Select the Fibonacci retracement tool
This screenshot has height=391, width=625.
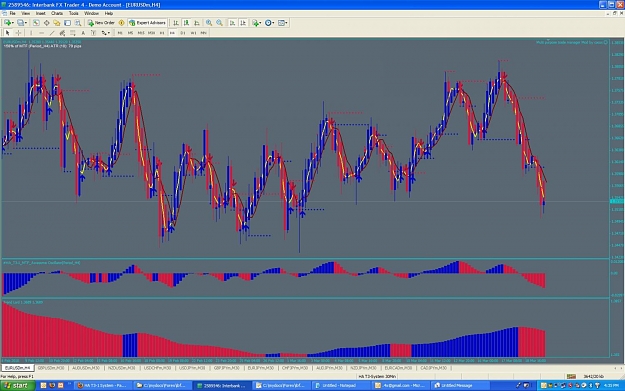(x=73, y=33)
